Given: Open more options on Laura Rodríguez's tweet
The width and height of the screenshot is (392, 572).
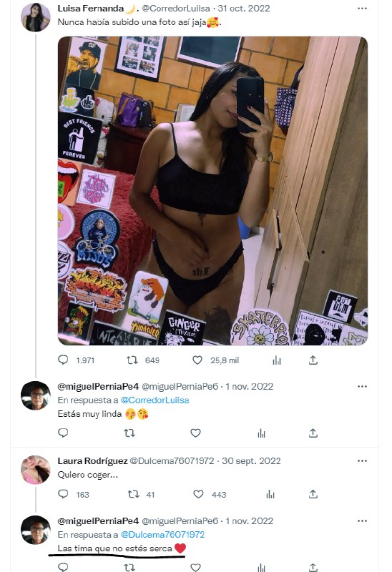Looking at the screenshot, I should tap(362, 460).
